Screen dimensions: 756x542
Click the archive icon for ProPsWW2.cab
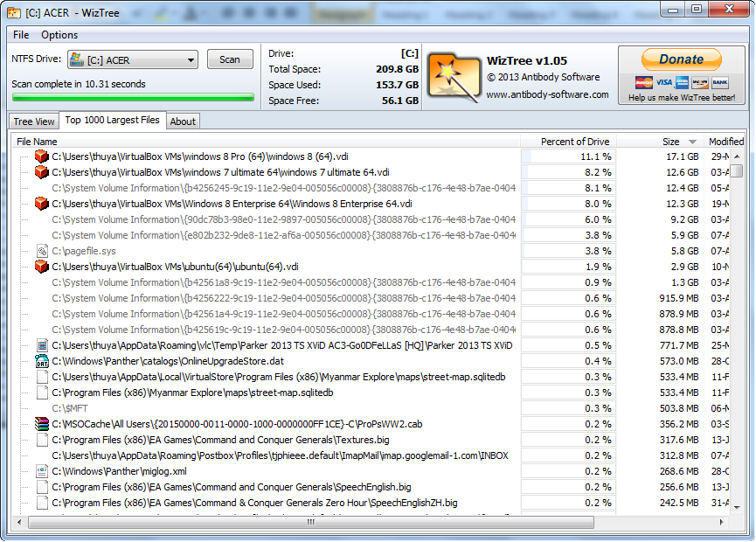click(42, 424)
